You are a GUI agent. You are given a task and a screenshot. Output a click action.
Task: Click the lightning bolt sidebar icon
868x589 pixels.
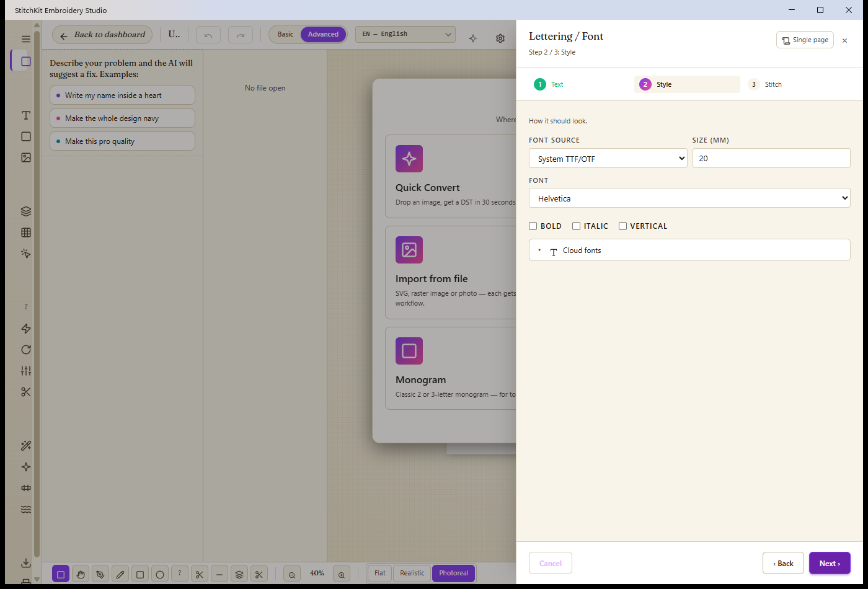point(26,329)
